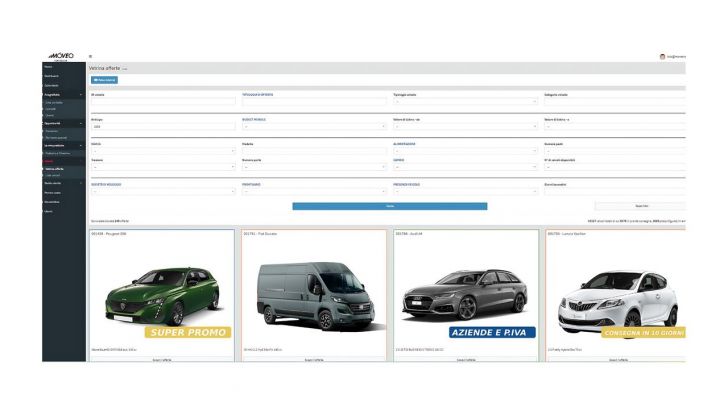Viewport: 728px width, 415px height.
Task: Select Vetrina offerte in the sidebar
Action: 55,169
